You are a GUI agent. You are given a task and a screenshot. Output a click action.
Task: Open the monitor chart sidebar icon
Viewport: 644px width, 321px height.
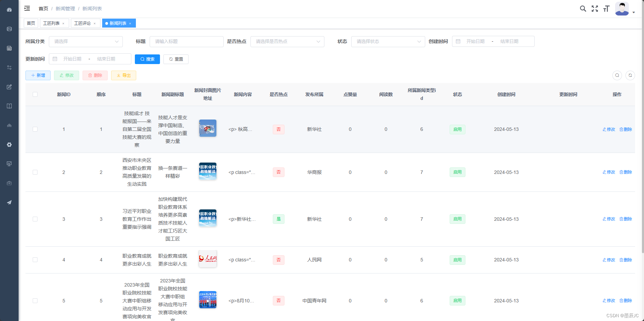[x=9, y=164]
